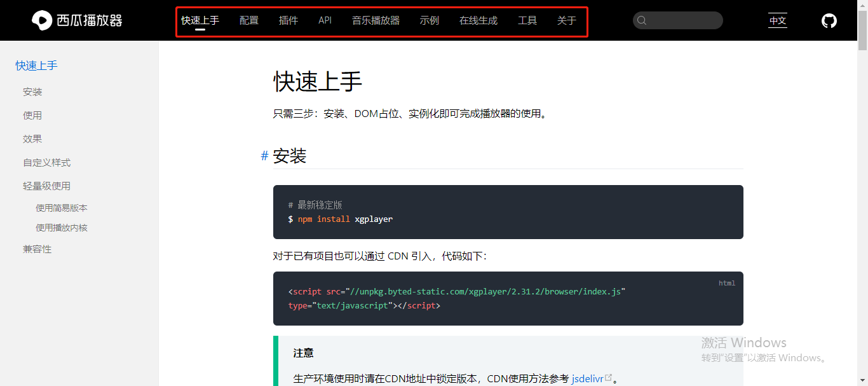Click the # anchor beside 安装 heading
This screenshot has width=868, height=386.
click(x=264, y=156)
